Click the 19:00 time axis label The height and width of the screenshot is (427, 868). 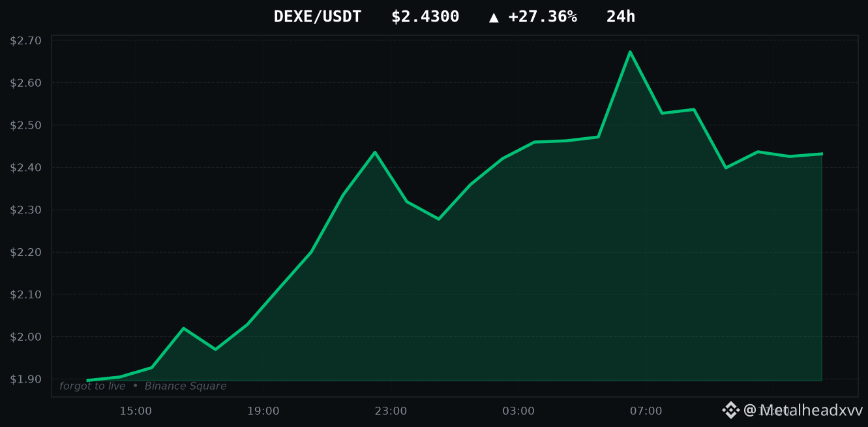tap(263, 411)
